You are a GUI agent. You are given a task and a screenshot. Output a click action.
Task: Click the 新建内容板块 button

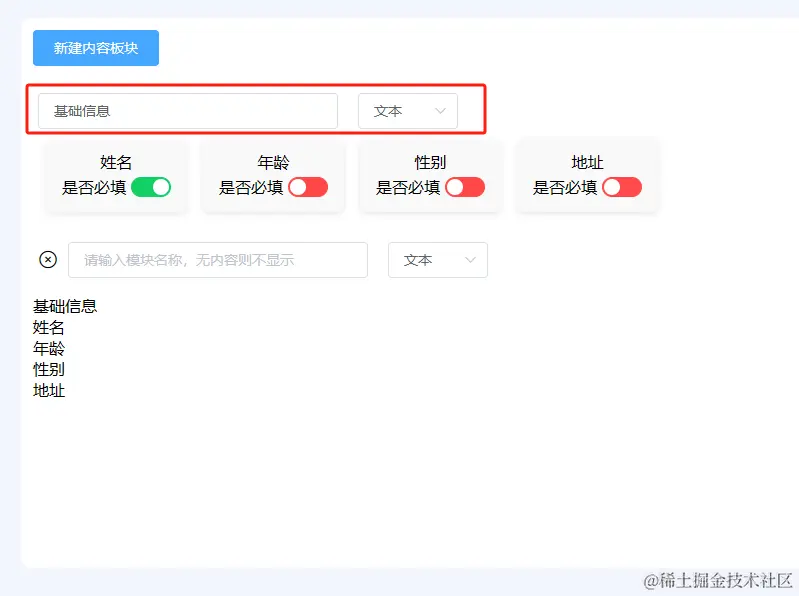click(96, 48)
